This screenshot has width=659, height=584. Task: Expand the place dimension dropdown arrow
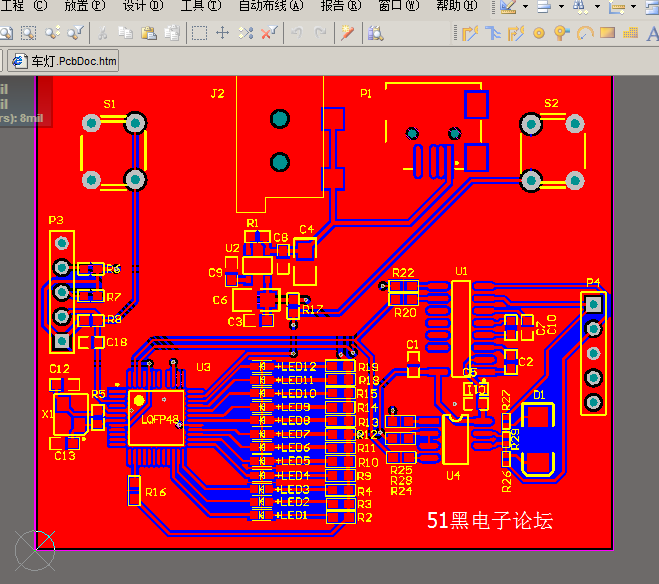633,7
